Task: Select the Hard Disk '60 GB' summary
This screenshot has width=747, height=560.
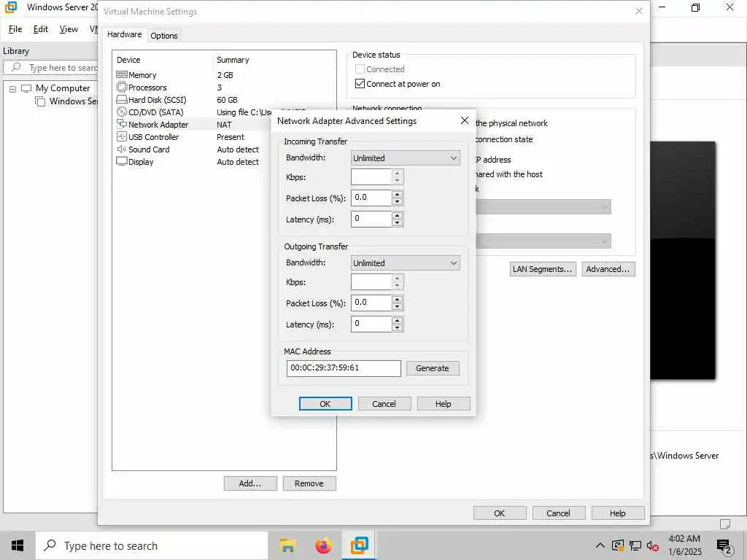Action: pyautogui.click(x=227, y=99)
